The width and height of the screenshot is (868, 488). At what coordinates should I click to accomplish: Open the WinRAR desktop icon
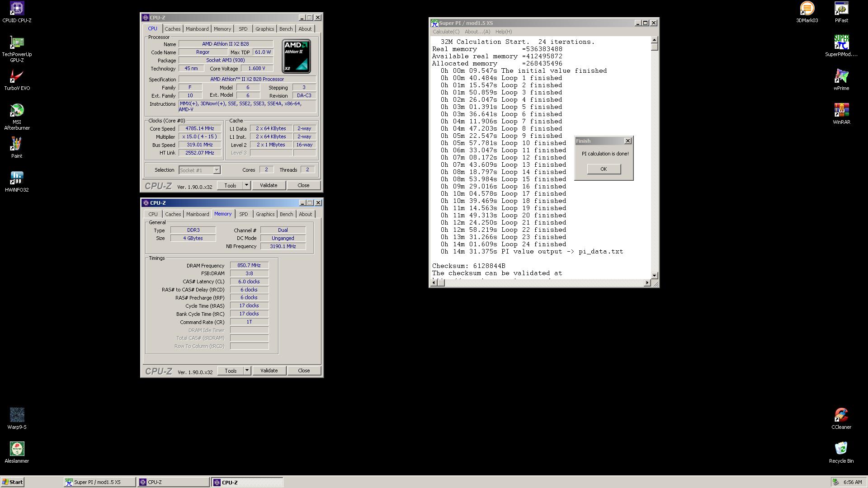pos(841,114)
